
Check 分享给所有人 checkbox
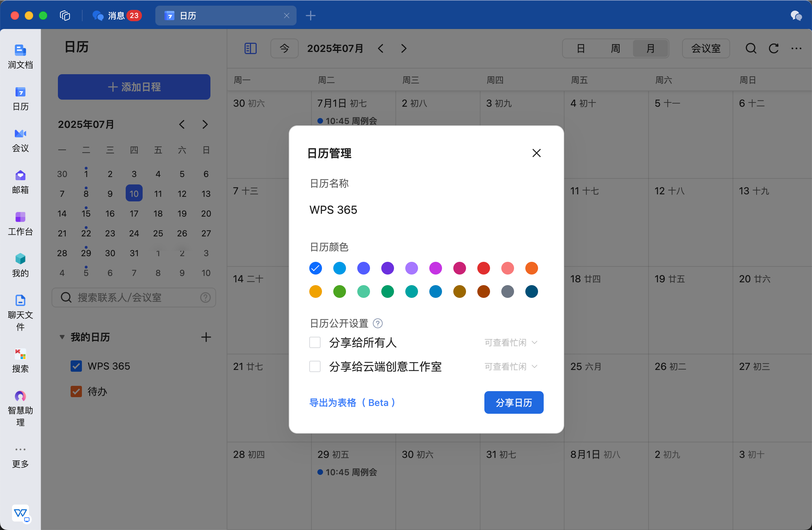(x=315, y=342)
